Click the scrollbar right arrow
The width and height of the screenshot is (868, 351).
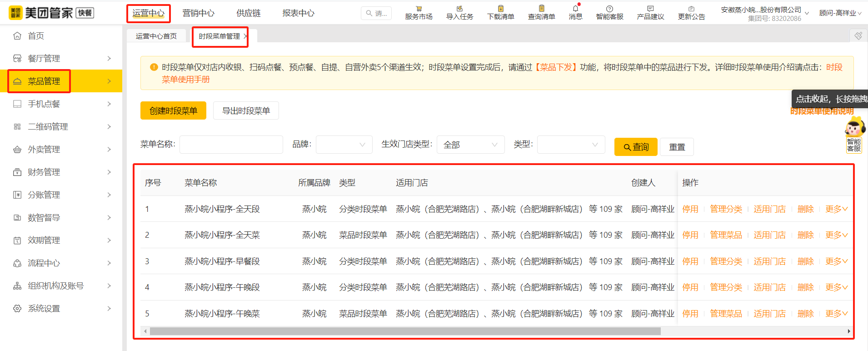(848, 331)
